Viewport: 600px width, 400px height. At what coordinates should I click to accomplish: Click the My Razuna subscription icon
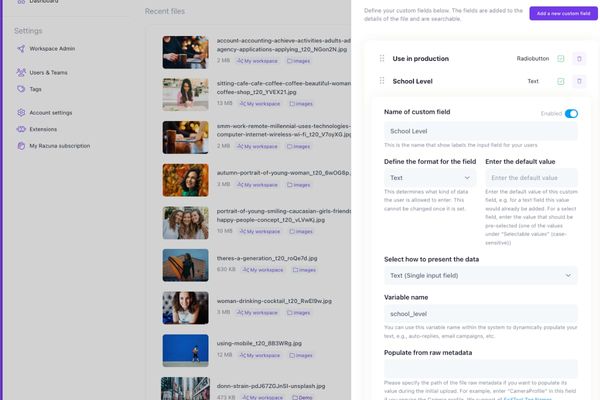pos(21,146)
